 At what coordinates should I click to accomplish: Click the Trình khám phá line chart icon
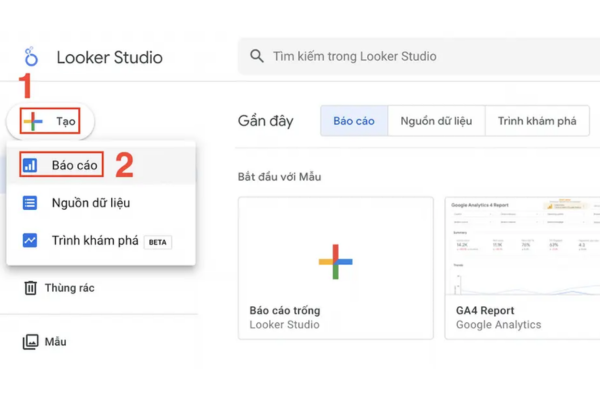click(x=30, y=240)
